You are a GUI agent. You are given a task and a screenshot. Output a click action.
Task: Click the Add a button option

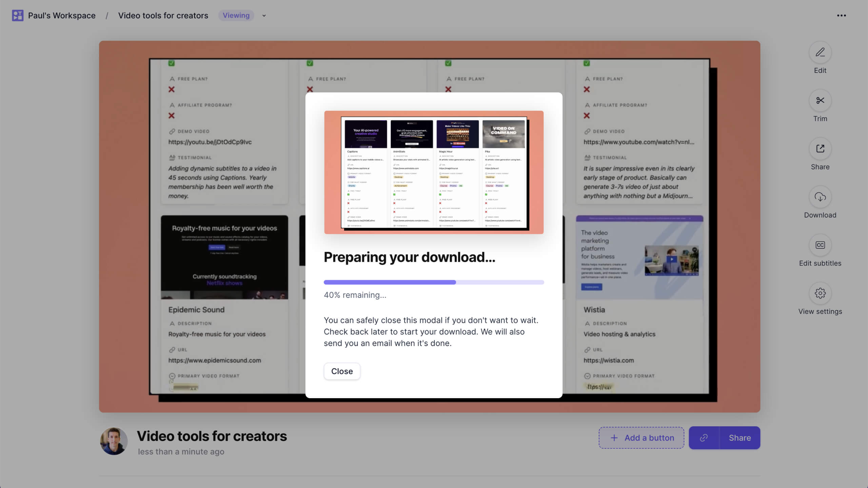click(641, 438)
